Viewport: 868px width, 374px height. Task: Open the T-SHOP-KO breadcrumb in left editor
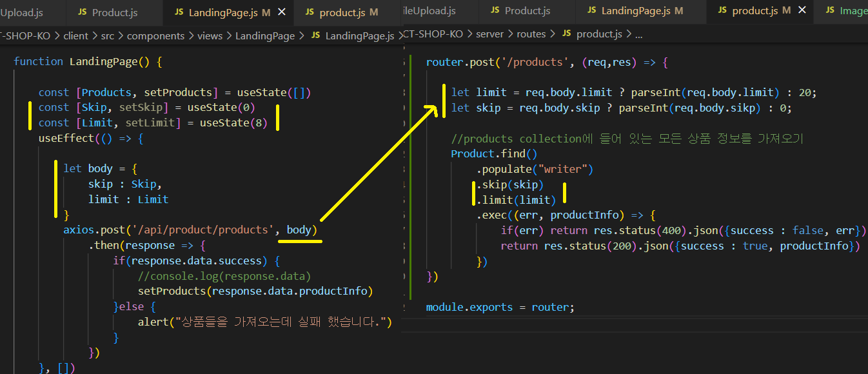(25, 36)
